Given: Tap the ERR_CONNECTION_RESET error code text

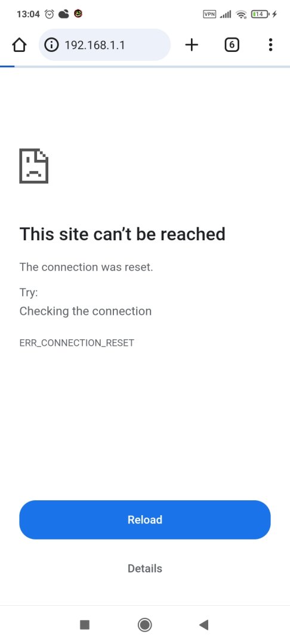Looking at the screenshot, I should pos(77,343).
